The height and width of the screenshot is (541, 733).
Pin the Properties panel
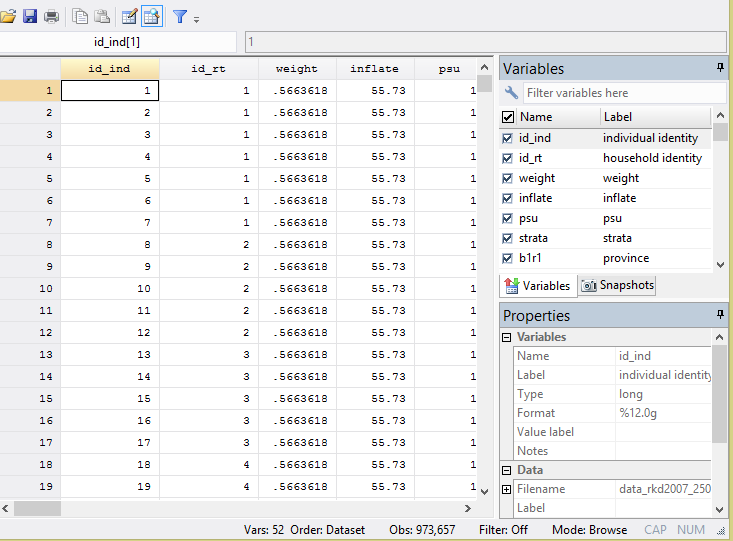point(720,315)
